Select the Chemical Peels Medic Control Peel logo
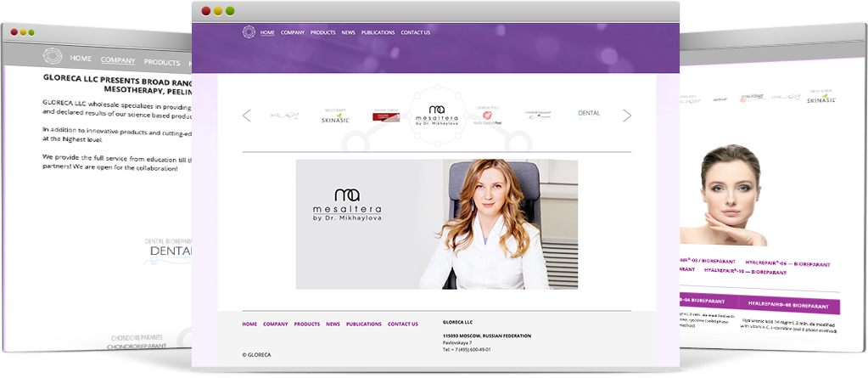868x378 pixels. click(x=488, y=116)
